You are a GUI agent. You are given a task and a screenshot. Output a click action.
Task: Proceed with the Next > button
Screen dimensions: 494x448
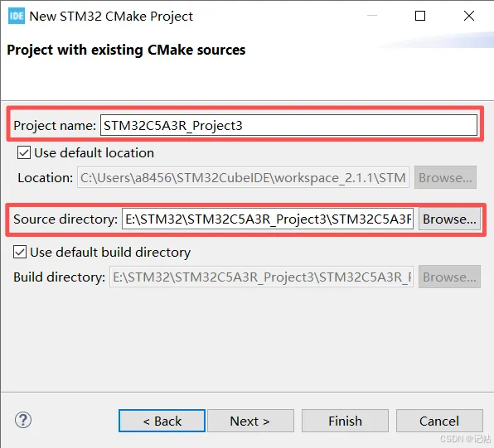250,421
